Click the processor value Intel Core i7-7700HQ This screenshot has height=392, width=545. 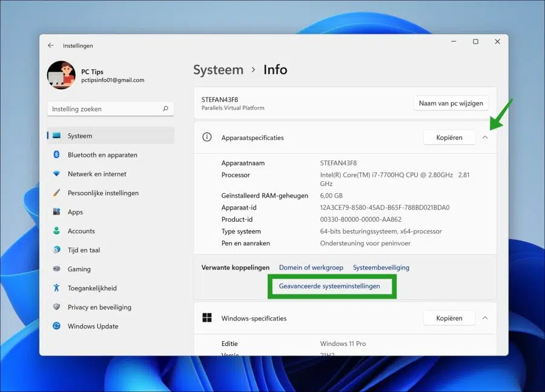(x=395, y=179)
